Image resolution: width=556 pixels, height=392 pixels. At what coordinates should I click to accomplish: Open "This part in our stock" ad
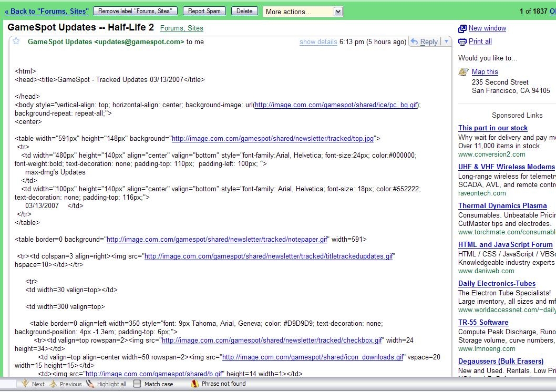click(x=493, y=128)
